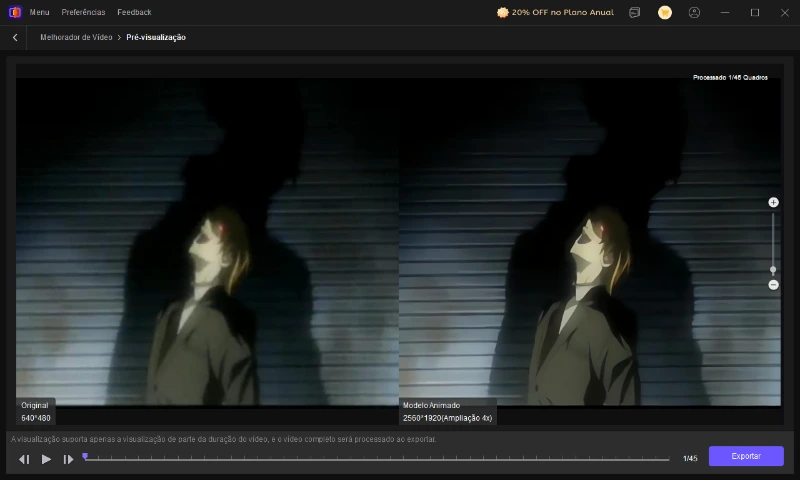Click the zoom slider handle

pyautogui.click(x=773, y=269)
